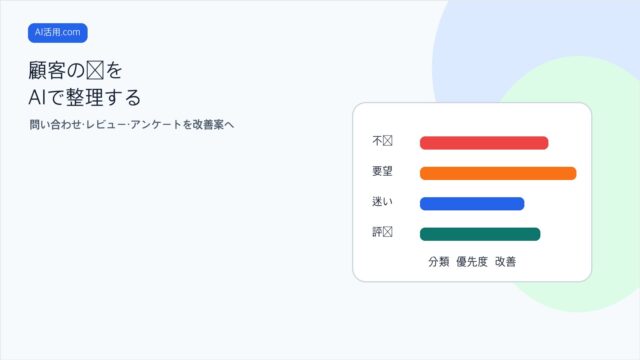The height and width of the screenshot is (360, 640).
Task: Click the last chart label starting with 評
Action: (382, 232)
